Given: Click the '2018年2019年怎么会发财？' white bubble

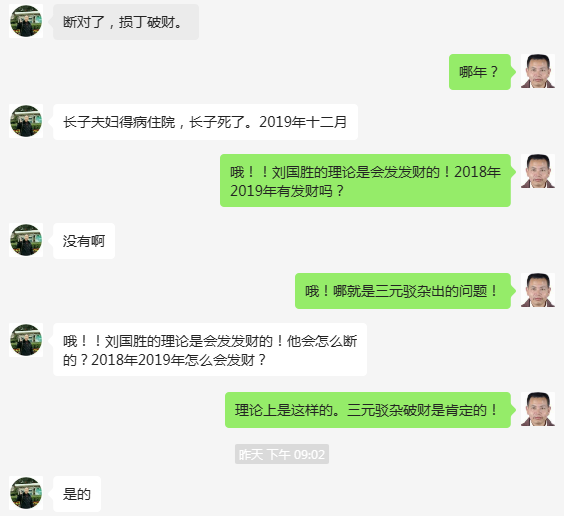Looking at the screenshot, I should pos(210,350).
